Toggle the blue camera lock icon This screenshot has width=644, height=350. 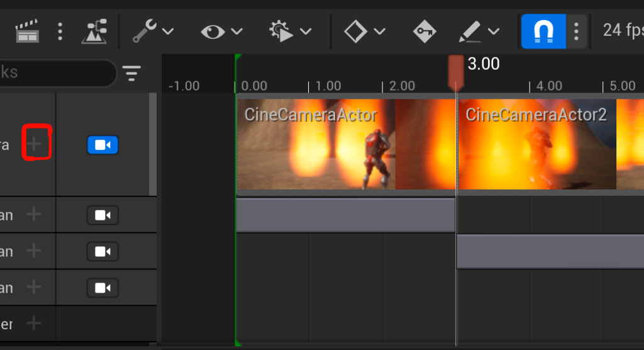click(x=103, y=145)
